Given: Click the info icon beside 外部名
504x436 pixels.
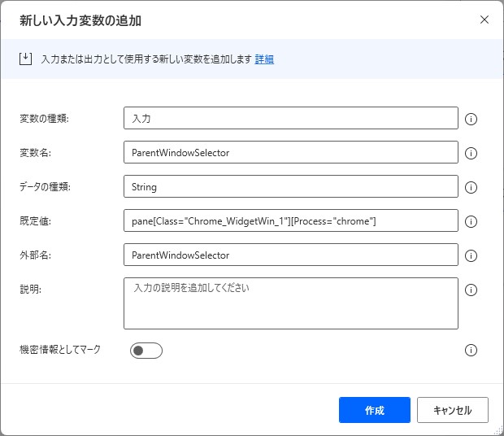Looking at the screenshot, I should coord(471,255).
